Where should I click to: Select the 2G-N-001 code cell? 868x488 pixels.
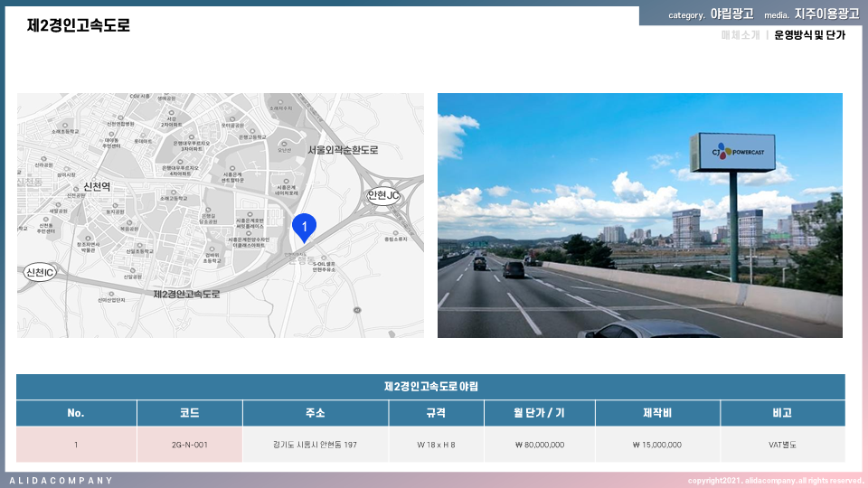189,445
